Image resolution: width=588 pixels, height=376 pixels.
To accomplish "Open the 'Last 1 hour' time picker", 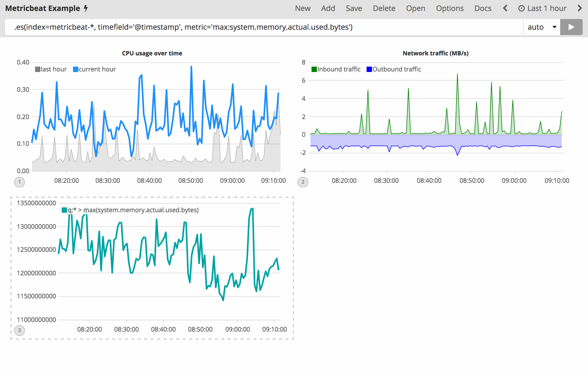I will click(547, 8).
